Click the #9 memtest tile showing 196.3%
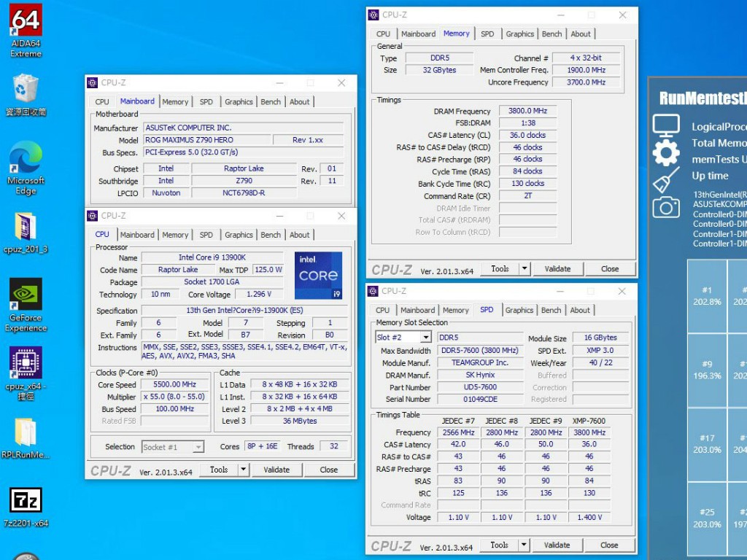Screen dimensions: 747x560 tap(706, 370)
